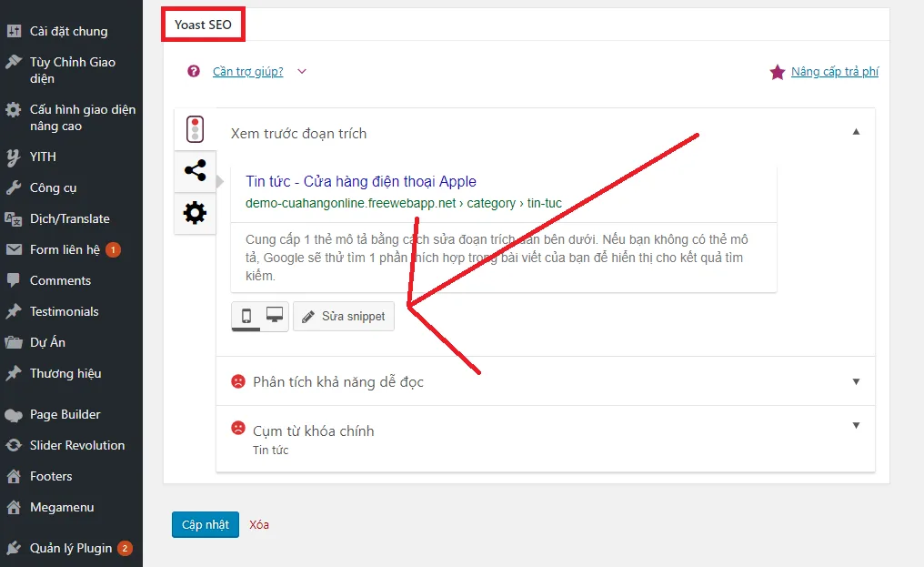Click the Cập nhật button

205,524
